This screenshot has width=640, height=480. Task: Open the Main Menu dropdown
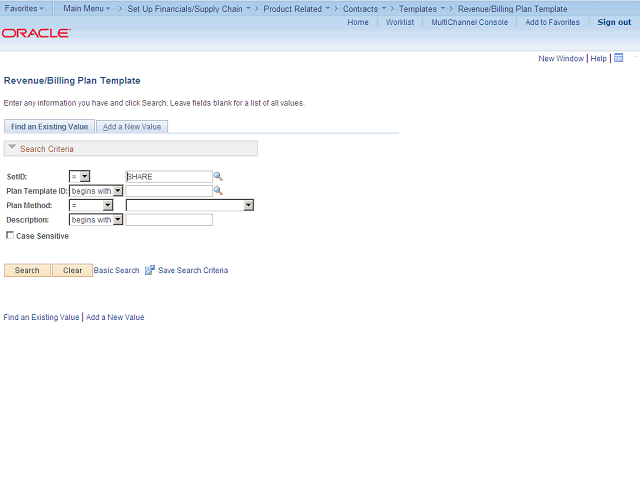[x=87, y=8]
